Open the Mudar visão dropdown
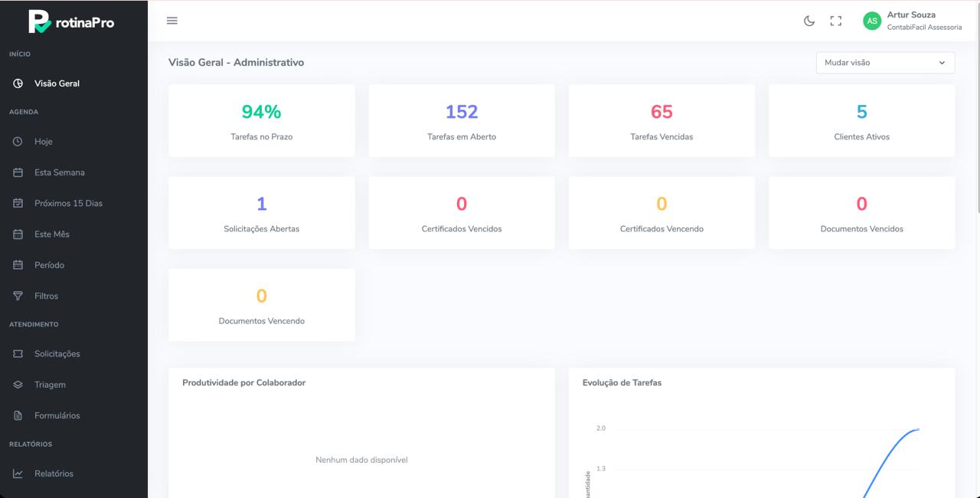The height and width of the screenshot is (498, 980). click(885, 62)
